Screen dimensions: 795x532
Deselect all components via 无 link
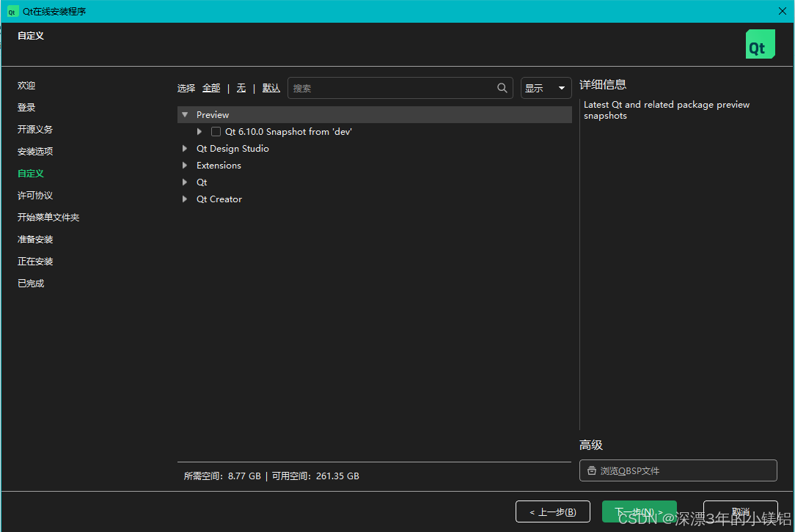coord(241,88)
